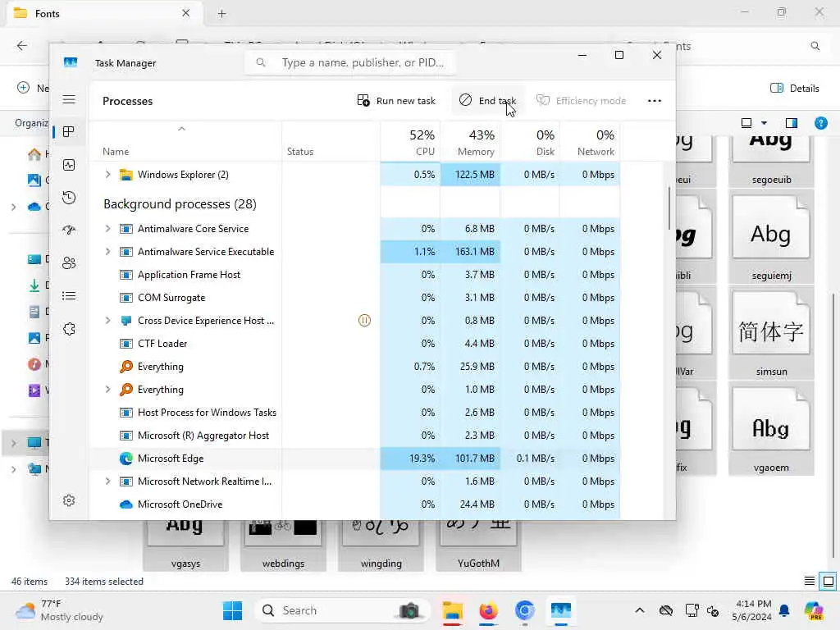This screenshot has height=630, width=840.
Task: Expand Antimalware Service Executable row
Action: [107, 252]
